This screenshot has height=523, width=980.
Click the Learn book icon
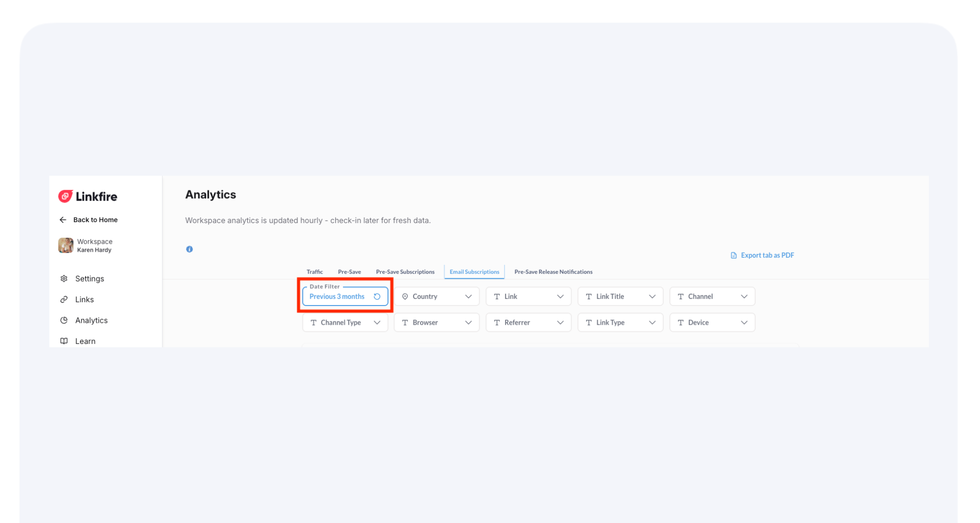pyautogui.click(x=64, y=341)
